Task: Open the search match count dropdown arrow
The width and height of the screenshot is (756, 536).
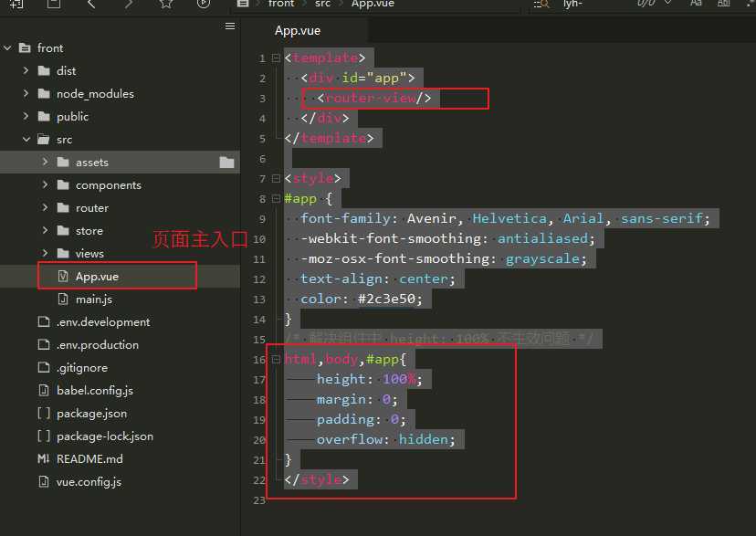Action: click(667, 4)
